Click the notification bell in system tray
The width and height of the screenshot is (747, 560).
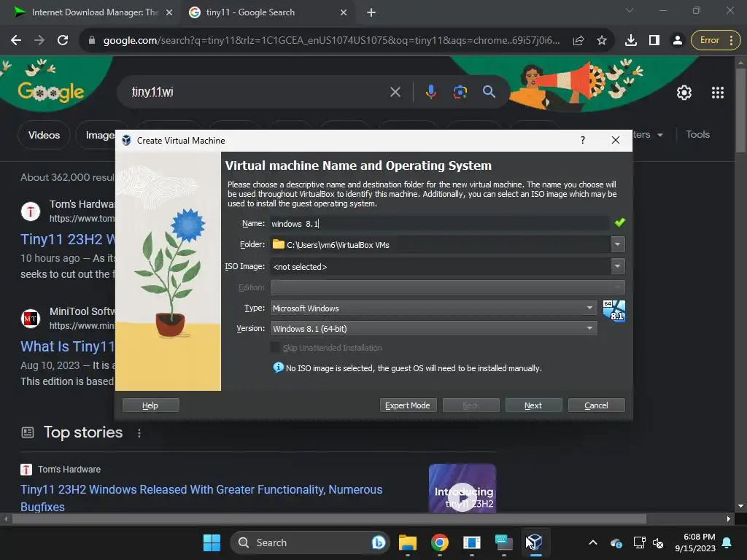pyautogui.click(x=727, y=542)
